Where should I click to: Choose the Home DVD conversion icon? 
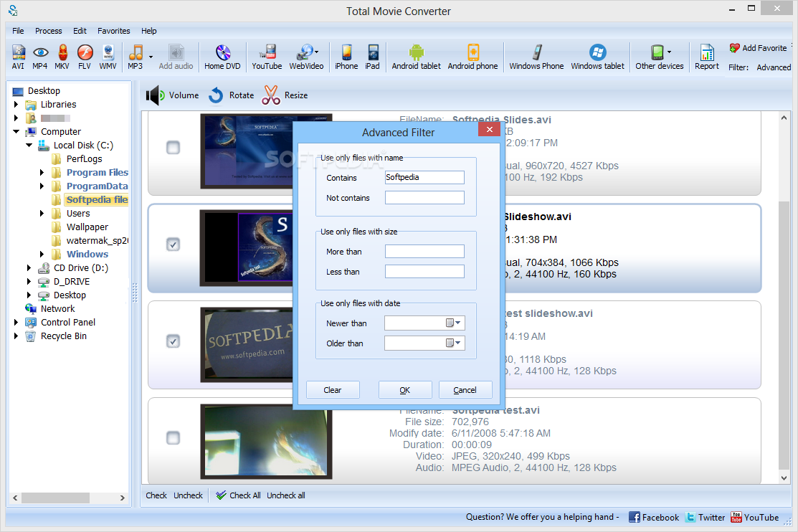point(222,57)
